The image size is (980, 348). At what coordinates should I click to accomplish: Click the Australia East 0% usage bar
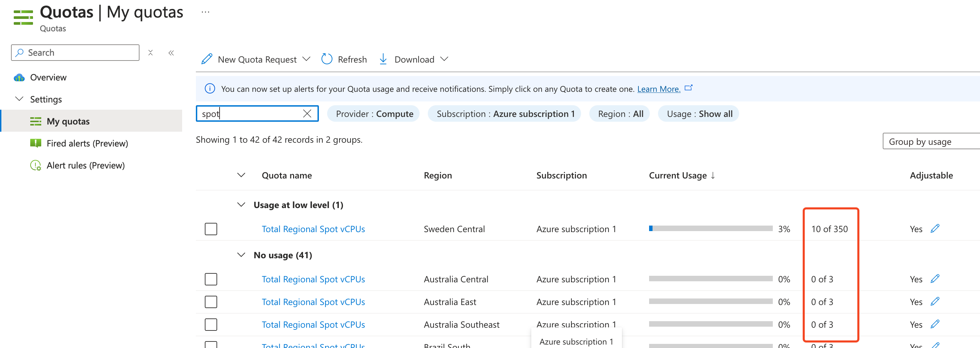(711, 301)
